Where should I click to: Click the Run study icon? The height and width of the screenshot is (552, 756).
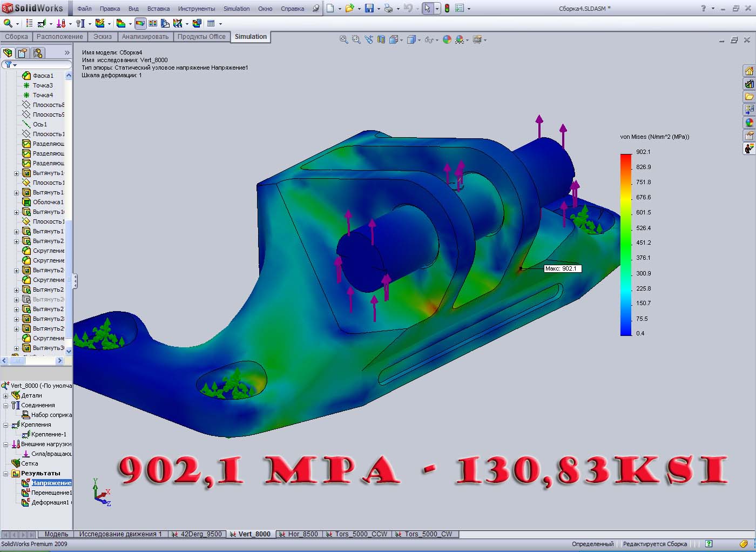pyautogui.click(x=100, y=24)
